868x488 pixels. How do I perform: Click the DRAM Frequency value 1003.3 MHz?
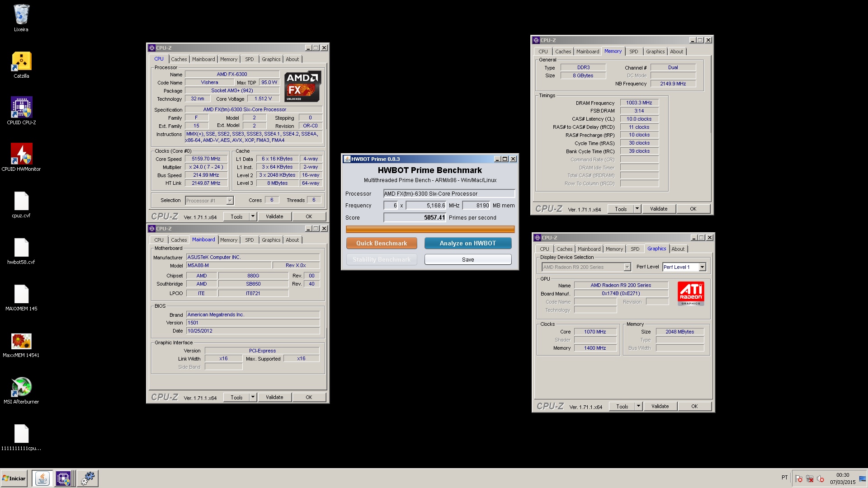pos(639,103)
